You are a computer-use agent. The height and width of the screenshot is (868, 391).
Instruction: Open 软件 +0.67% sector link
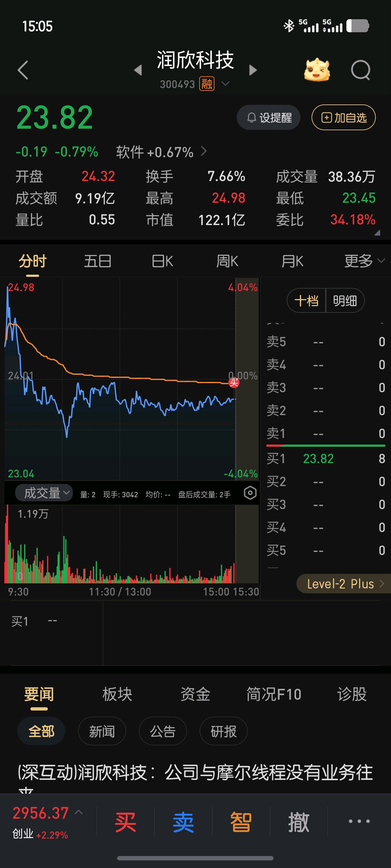(161, 152)
